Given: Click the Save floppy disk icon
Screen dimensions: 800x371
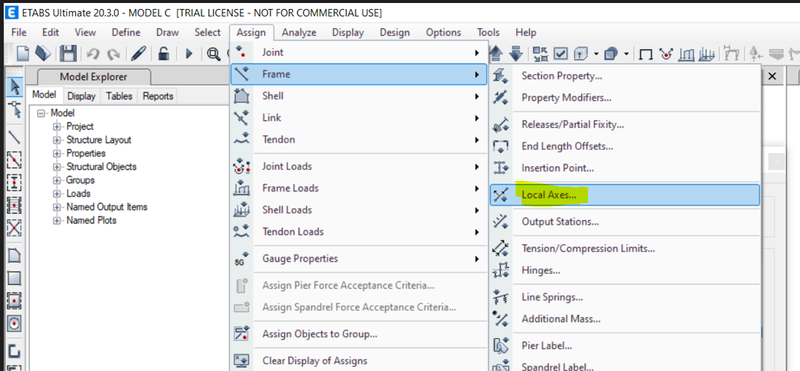Looking at the screenshot, I should pyautogui.click(x=68, y=53).
